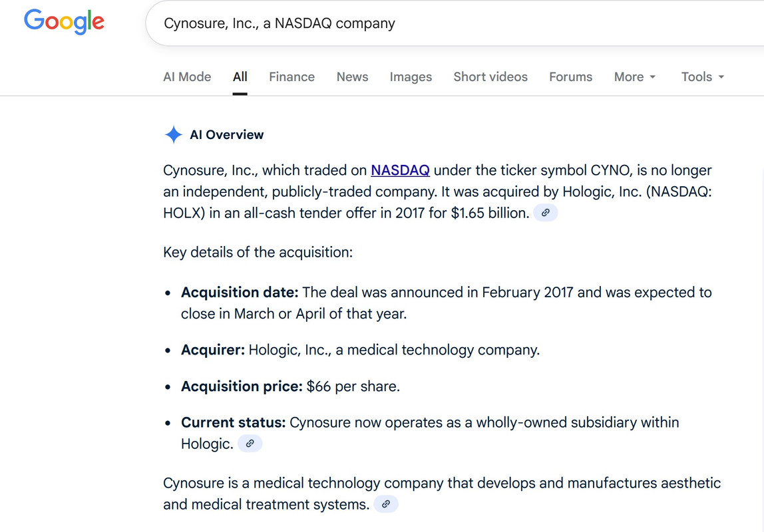The image size is (764, 532).
Task: Switch to the Forums tab
Action: click(570, 76)
